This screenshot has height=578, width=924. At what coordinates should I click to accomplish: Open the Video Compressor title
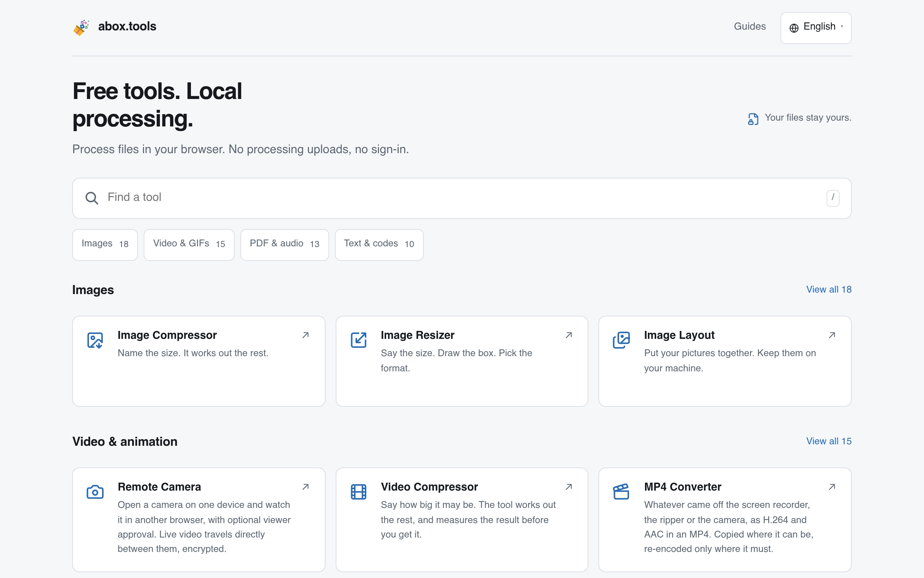pos(430,487)
